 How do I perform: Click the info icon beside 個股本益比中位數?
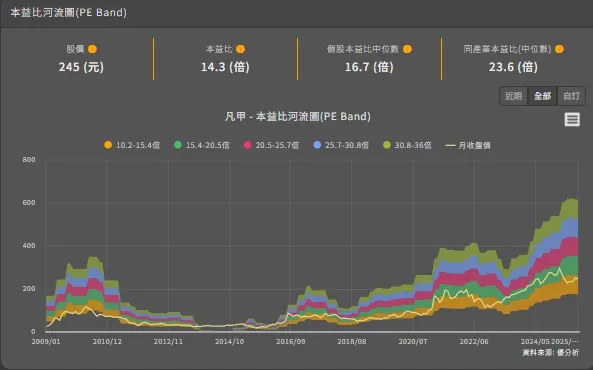[x=407, y=49]
